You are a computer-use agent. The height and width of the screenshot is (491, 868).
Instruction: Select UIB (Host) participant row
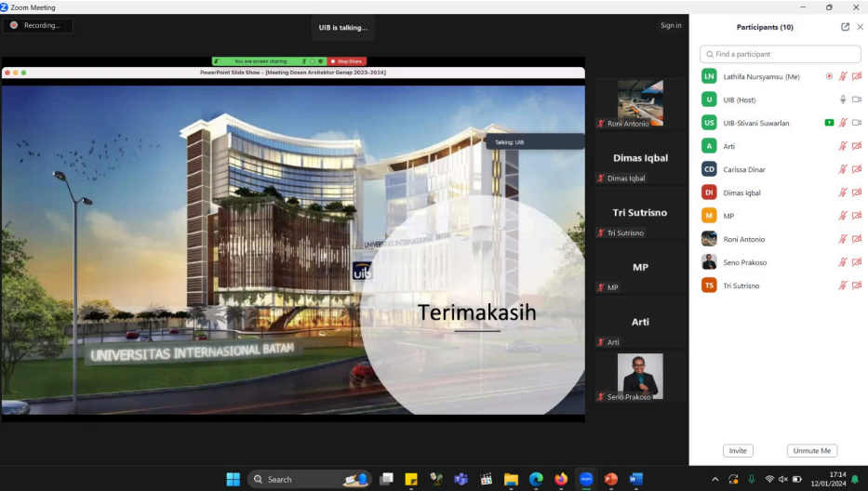[780, 100]
